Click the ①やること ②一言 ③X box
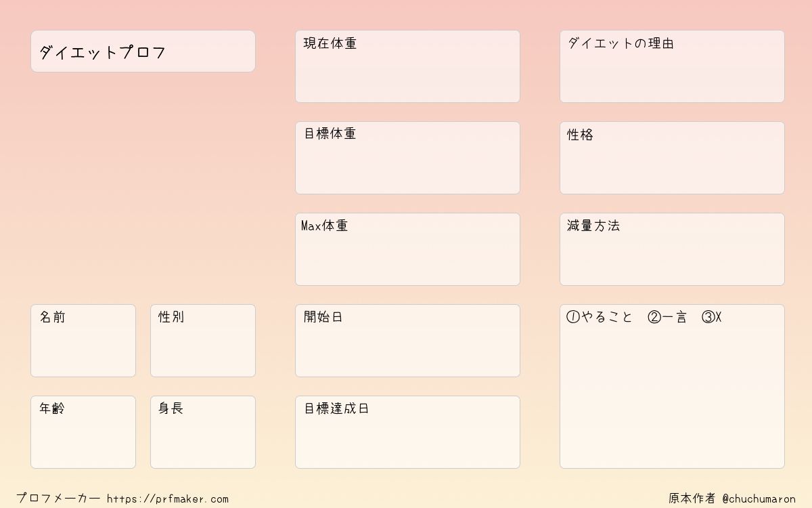Image resolution: width=812 pixels, height=508 pixels. pos(672,386)
